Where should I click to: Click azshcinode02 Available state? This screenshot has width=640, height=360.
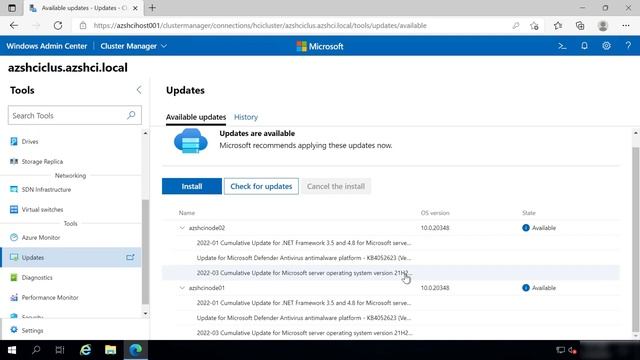(x=539, y=228)
